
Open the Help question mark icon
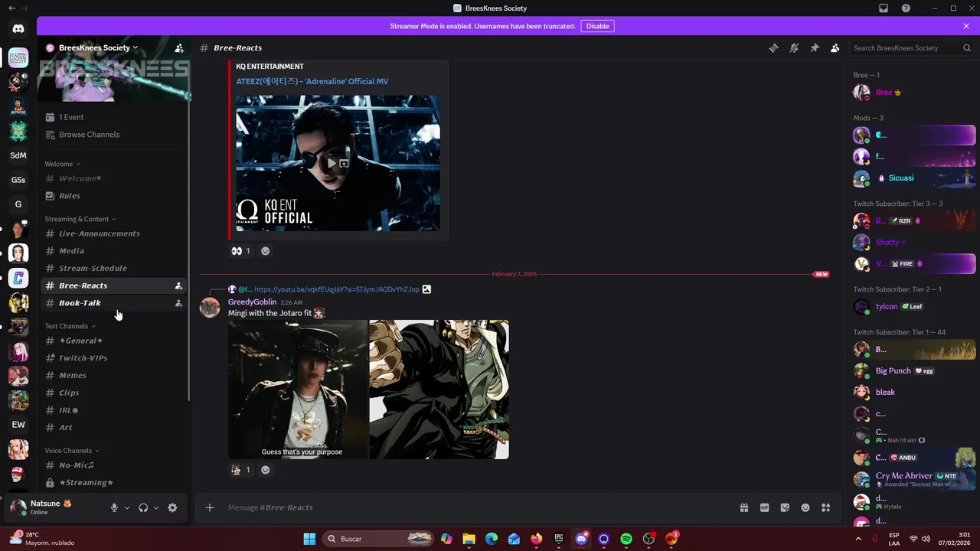[x=906, y=8]
